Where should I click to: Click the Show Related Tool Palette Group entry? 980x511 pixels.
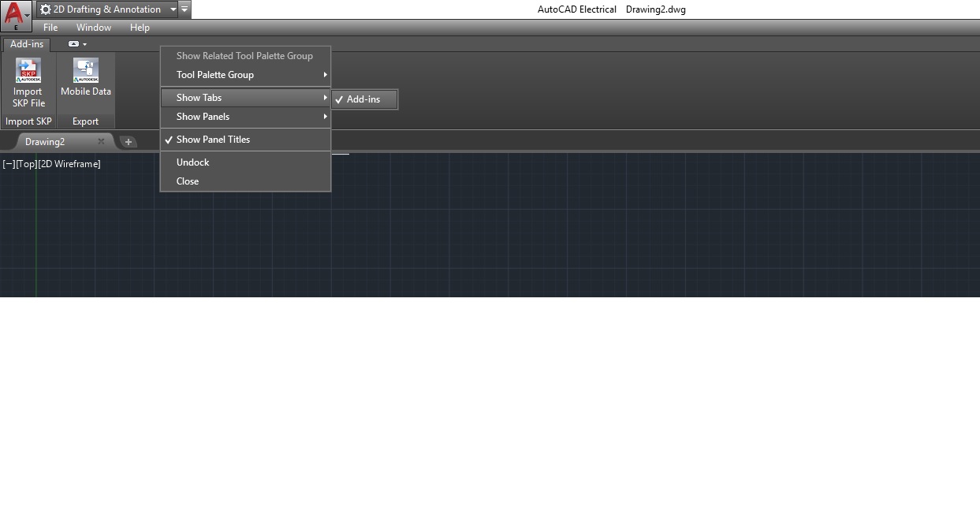[245, 56]
